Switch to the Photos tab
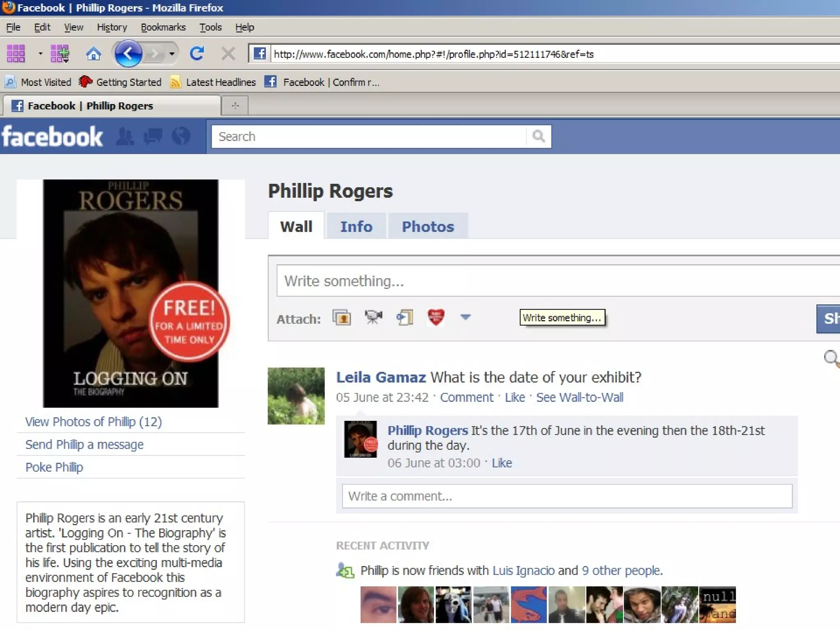Image resolution: width=840 pixels, height=630 pixels. coord(428,226)
